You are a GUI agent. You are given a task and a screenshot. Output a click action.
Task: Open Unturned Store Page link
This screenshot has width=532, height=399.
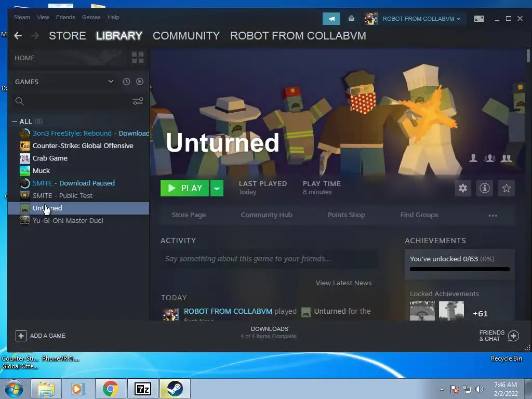[189, 215]
